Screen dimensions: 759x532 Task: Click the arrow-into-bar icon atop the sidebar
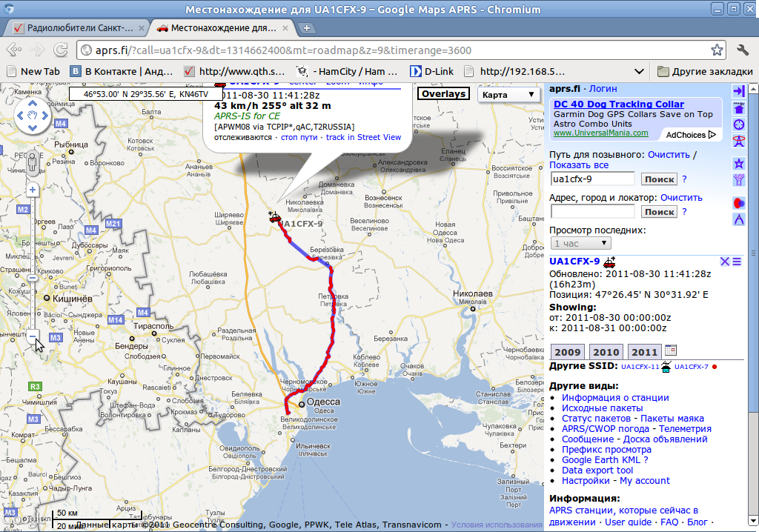click(738, 90)
